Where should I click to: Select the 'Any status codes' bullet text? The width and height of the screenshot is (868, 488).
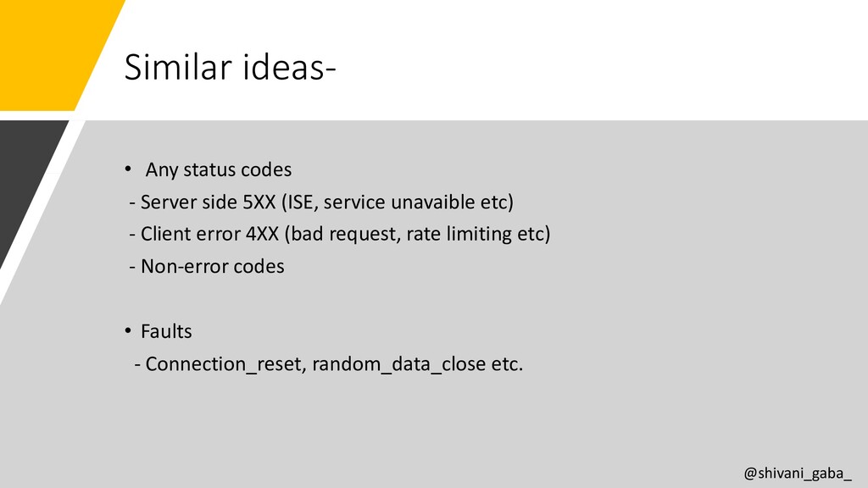218,169
